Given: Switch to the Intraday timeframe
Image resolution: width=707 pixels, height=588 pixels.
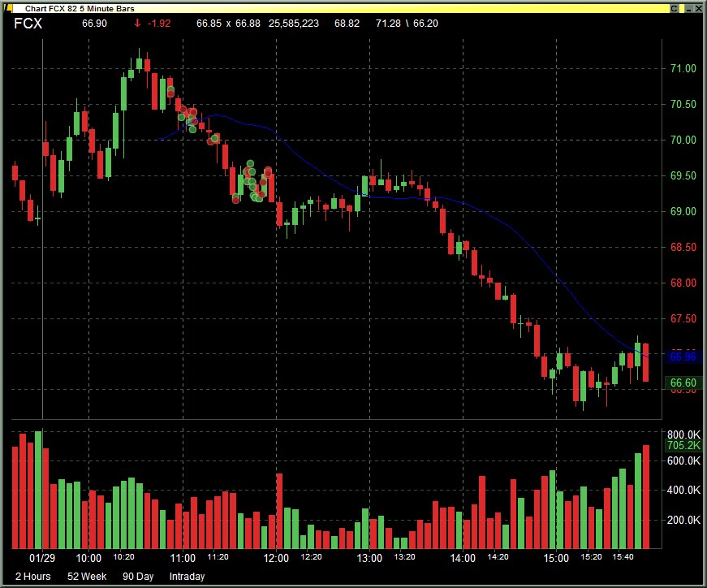Looking at the screenshot, I should point(187,577).
